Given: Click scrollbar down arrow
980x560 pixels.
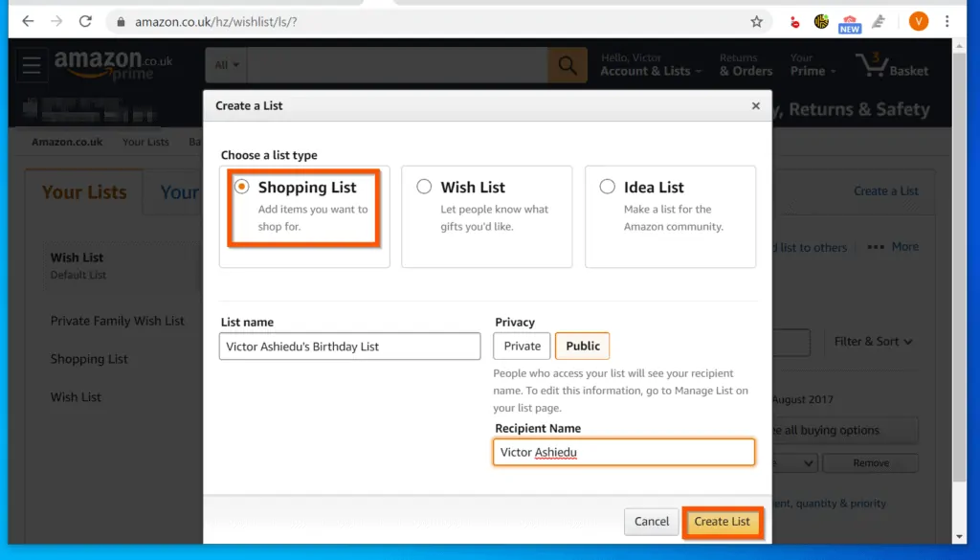Looking at the screenshot, I should [959, 537].
